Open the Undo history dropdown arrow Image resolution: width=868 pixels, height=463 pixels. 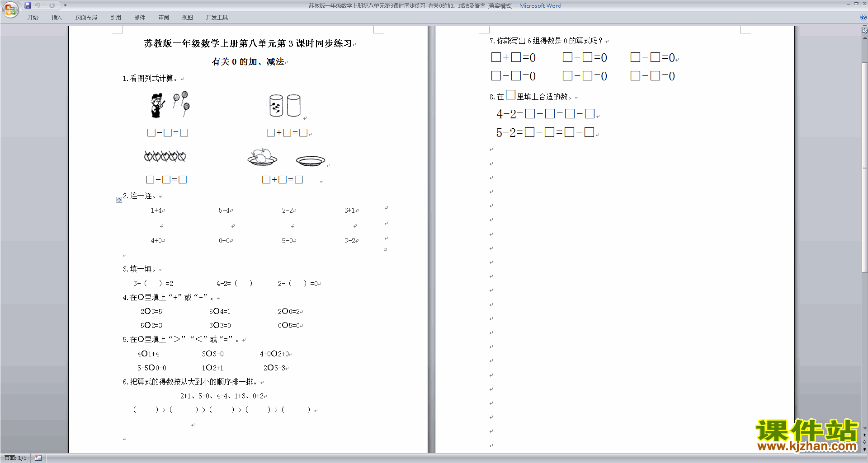click(44, 5)
